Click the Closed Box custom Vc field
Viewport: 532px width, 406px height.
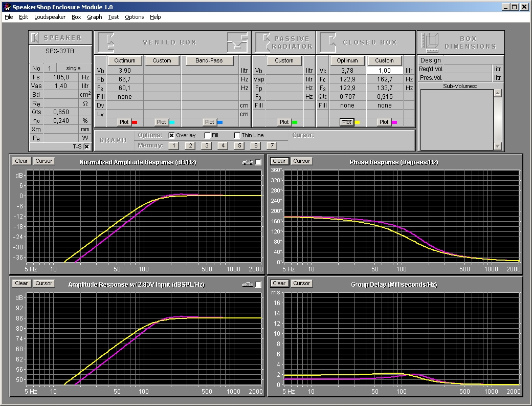pos(384,71)
